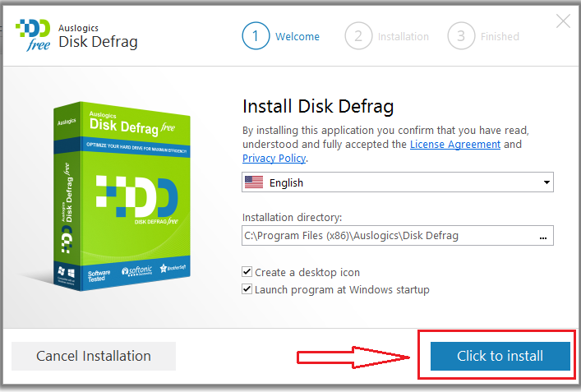Select the Welcome step tab
This screenshot has height=392, width=581.
pos(297,36)
